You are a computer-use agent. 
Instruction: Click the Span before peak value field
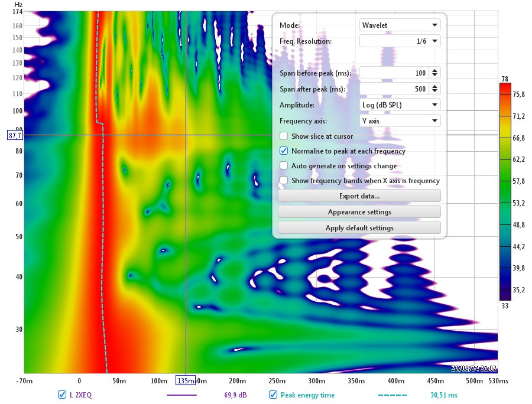[394, 73]
